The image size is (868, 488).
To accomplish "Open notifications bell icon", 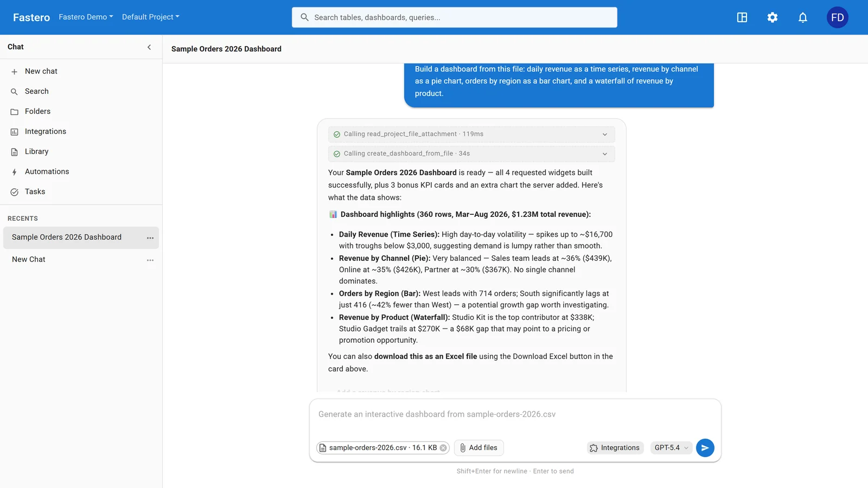I will click(803, 17).
